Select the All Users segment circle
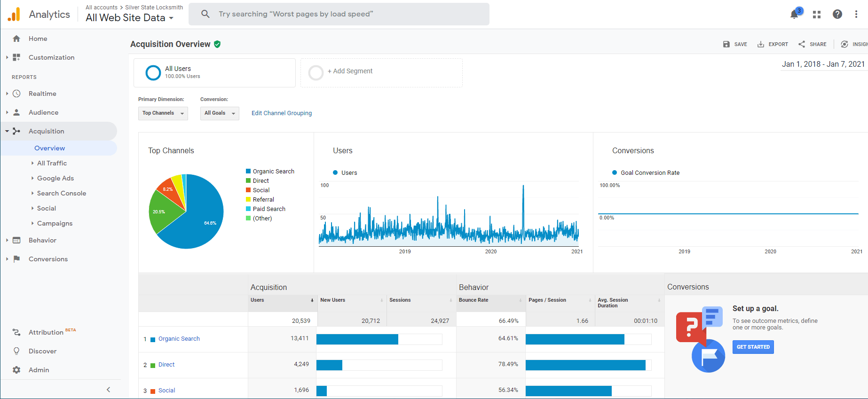This screenshot has width=868, height=399. click(153, 73)
